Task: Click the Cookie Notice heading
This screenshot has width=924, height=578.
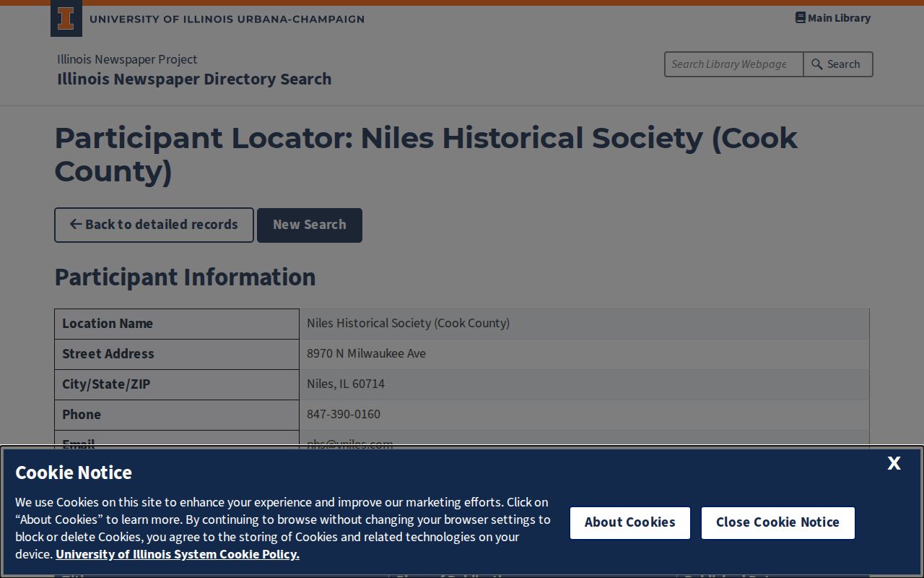Action: click(x=74, y=473)
